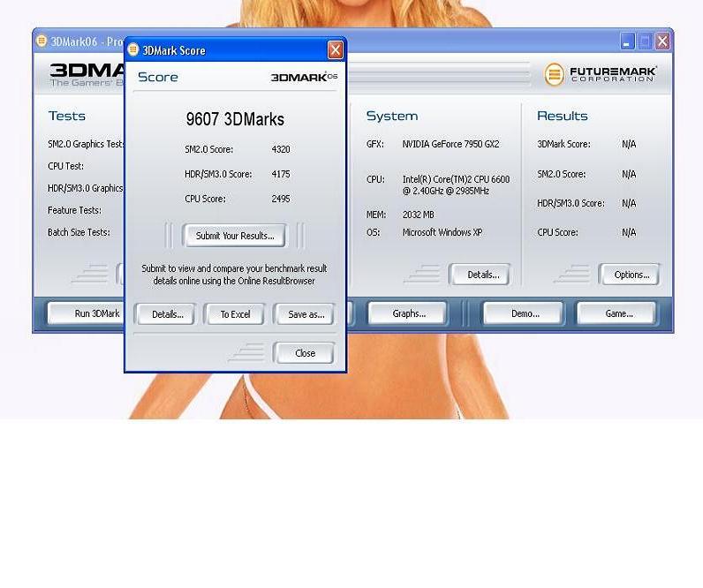This screenshot has width=703, height=588.
Task: Close the 3DMark06 main window
Action: click(x=662, y=41)
